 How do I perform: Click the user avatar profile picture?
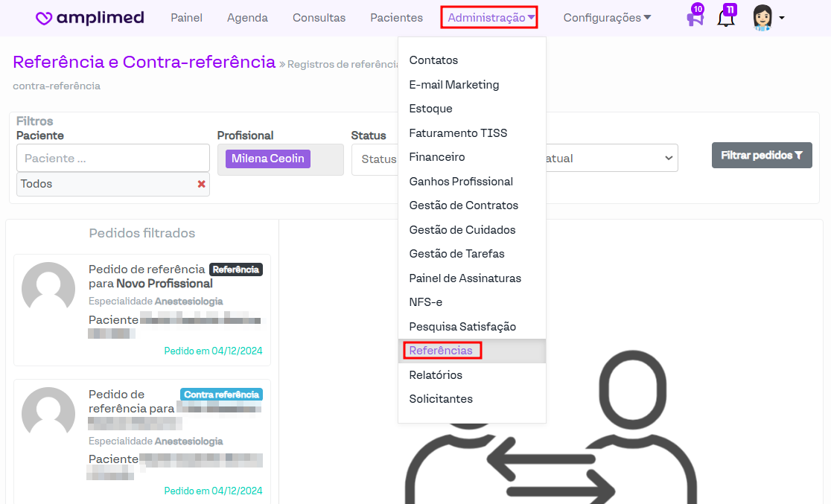click(x=762, y=18)
